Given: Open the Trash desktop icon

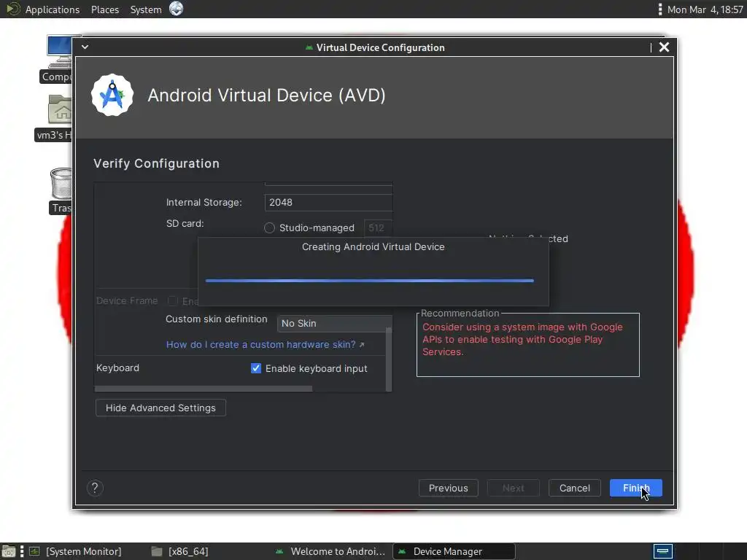Looking at the screenshot, I should (61, 183).
